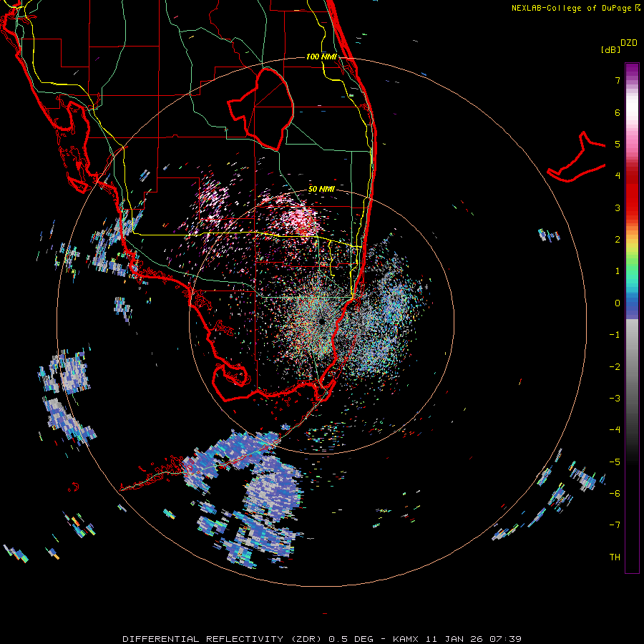Click the '100 NMI' range ring label
The height and width of the screenshot is (644, 644).
pos(321,57)
